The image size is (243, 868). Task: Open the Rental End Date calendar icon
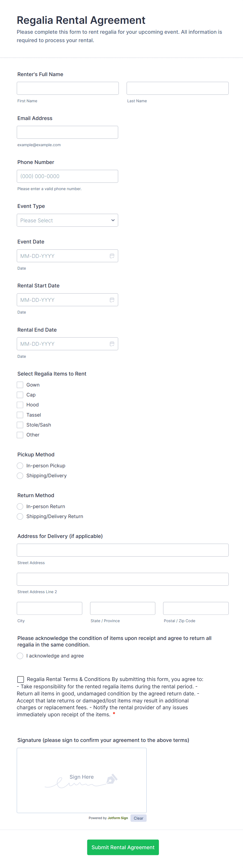[112, 344]
